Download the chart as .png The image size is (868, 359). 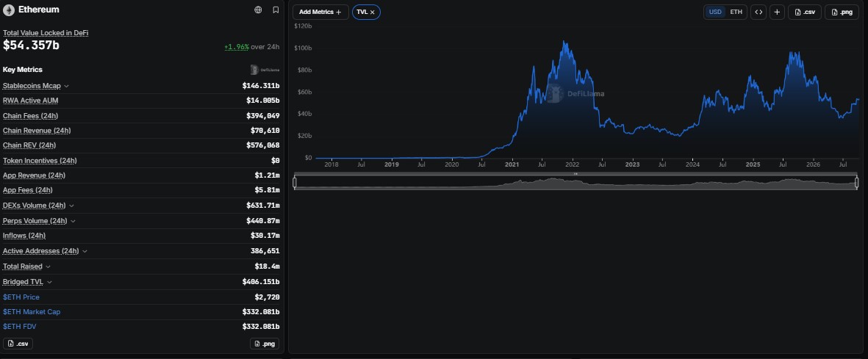coord(842,12)
